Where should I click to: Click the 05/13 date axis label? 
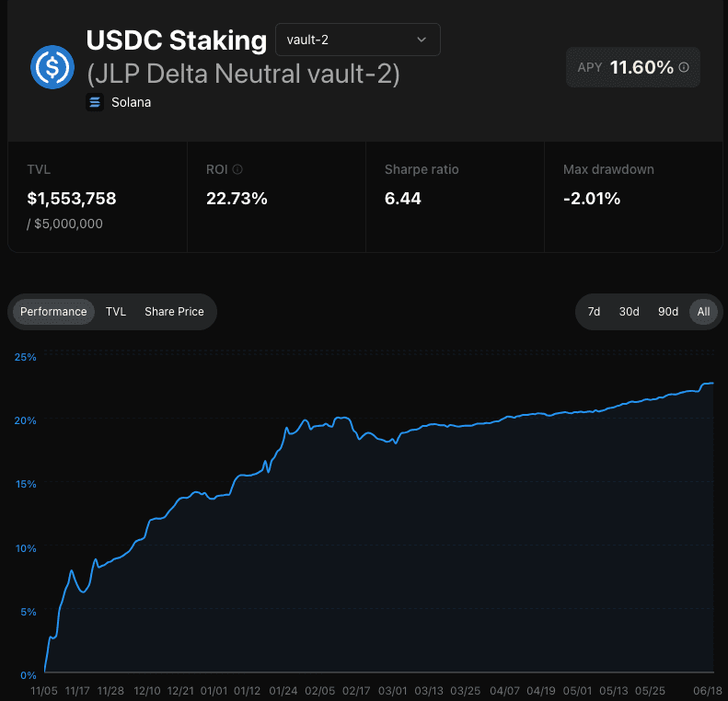tap(614, 691)
